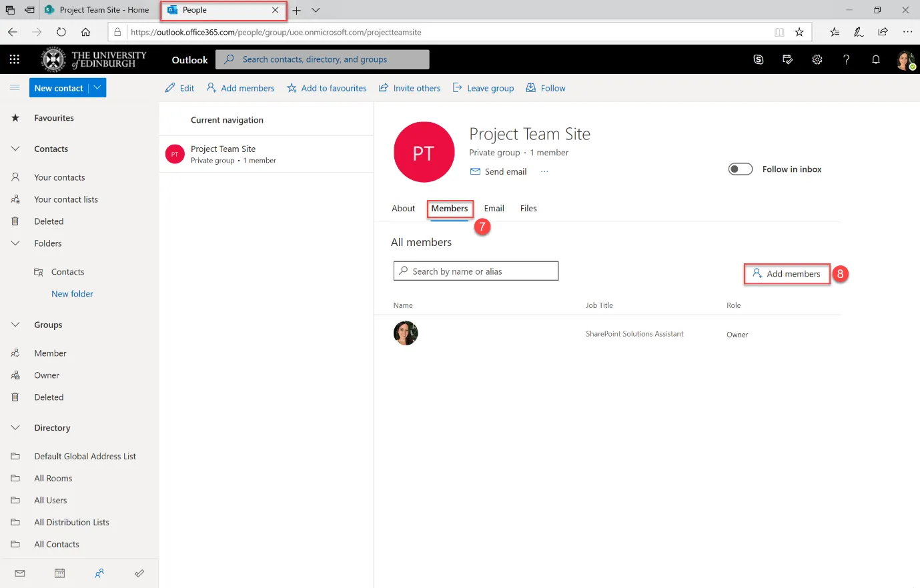The image size is (920, 588).
Task: Open the notifications bell
Action: [875, 59]
